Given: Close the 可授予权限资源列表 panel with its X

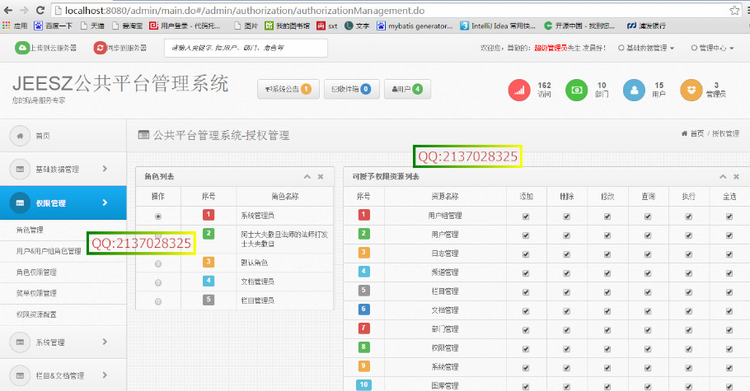Looking at the screenshot, I should coord(737,177).
